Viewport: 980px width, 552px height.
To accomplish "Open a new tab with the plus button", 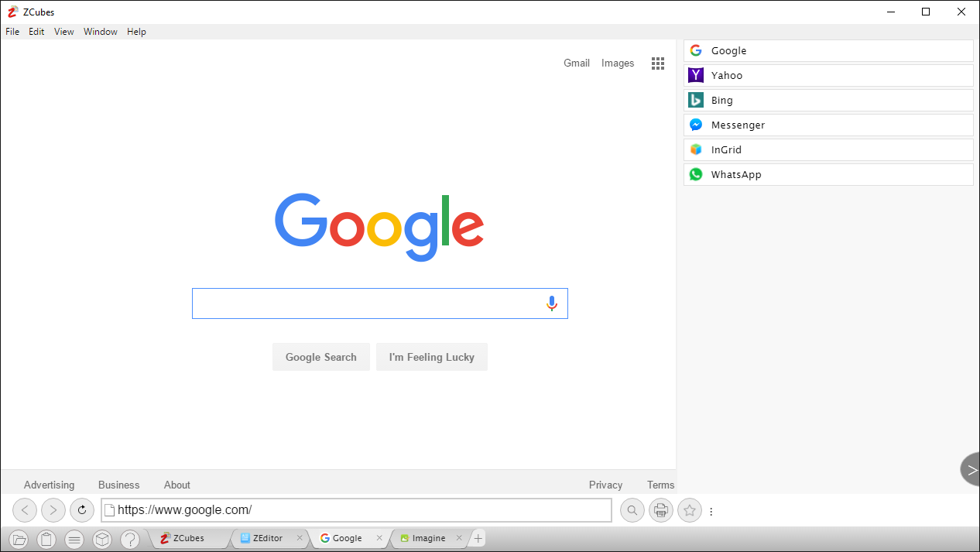I will coord(478,538).
